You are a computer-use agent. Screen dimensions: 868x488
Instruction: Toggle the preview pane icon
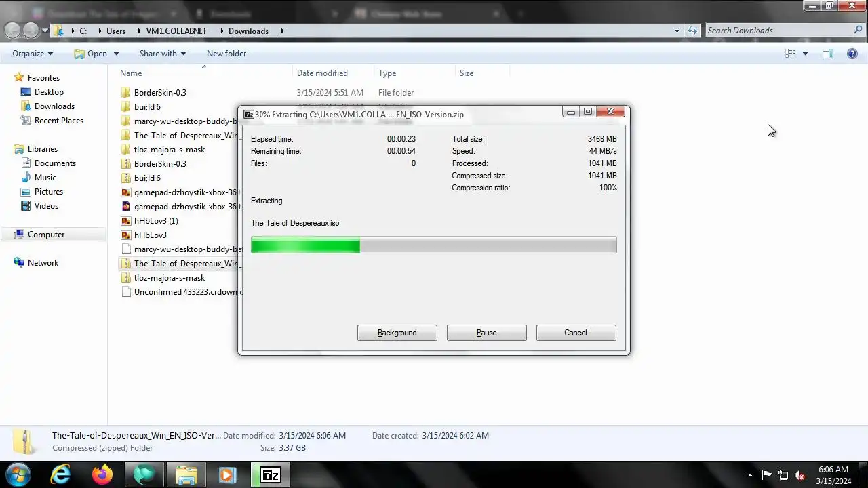(828, 54)
